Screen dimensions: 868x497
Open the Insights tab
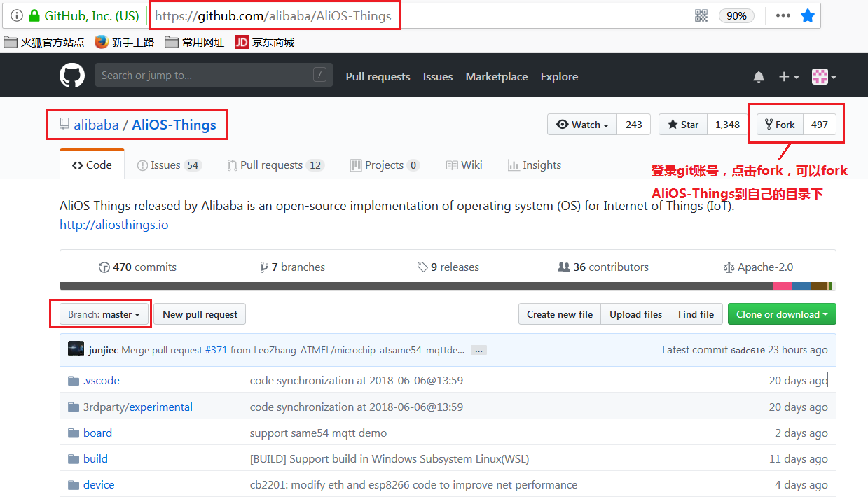click(534, 165)
